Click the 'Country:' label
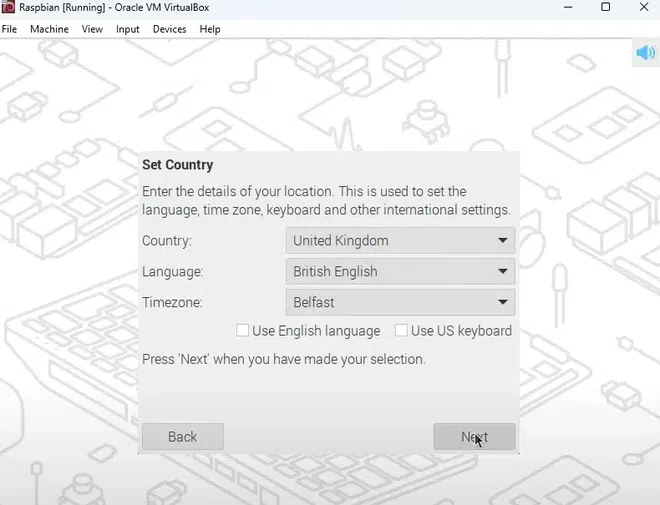The image size is (660, 505). tap(167, 241)
